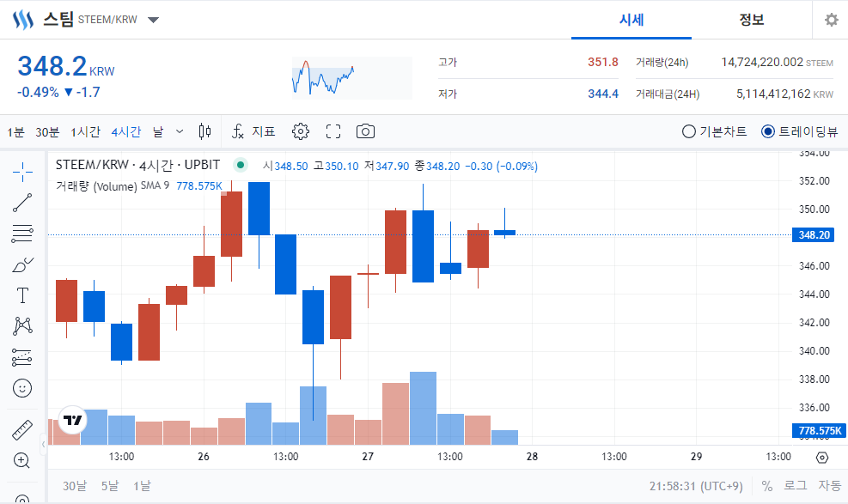Open the STEEM/KRW market dropdown arrow
Screen dimensions: 848x504
coord(154,20)
